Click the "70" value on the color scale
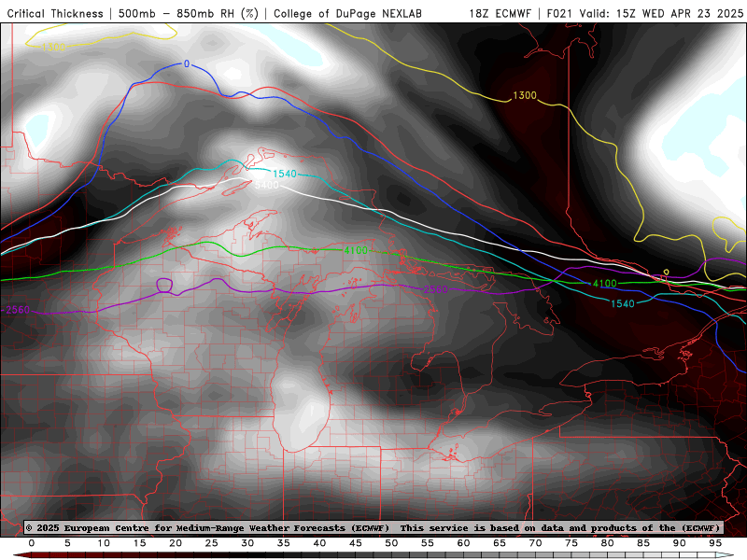Viewport: 747px width, 560px height. 535,543
